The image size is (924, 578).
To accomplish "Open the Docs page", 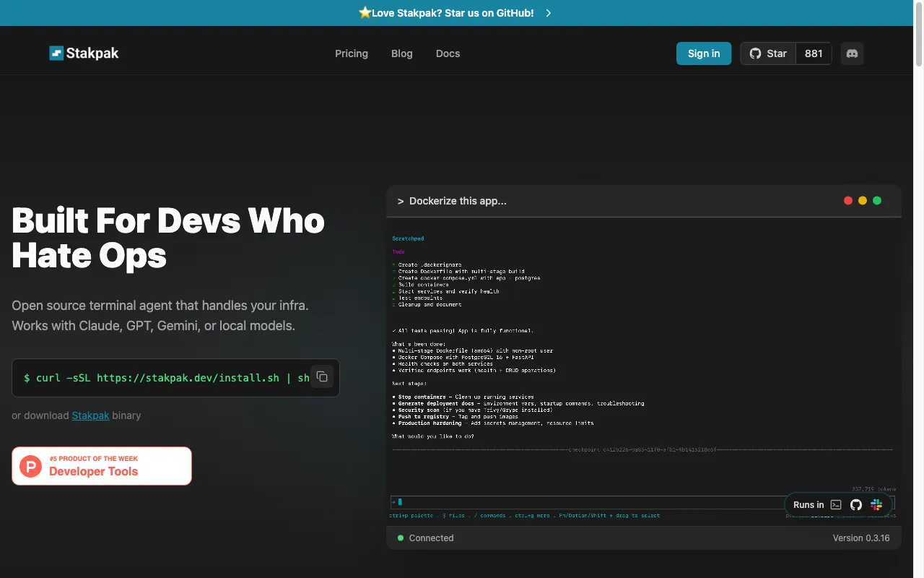I will (448, 53).
